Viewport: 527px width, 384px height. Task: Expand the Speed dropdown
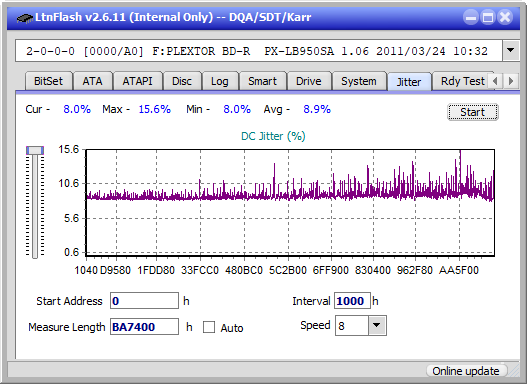pos(377,325)
